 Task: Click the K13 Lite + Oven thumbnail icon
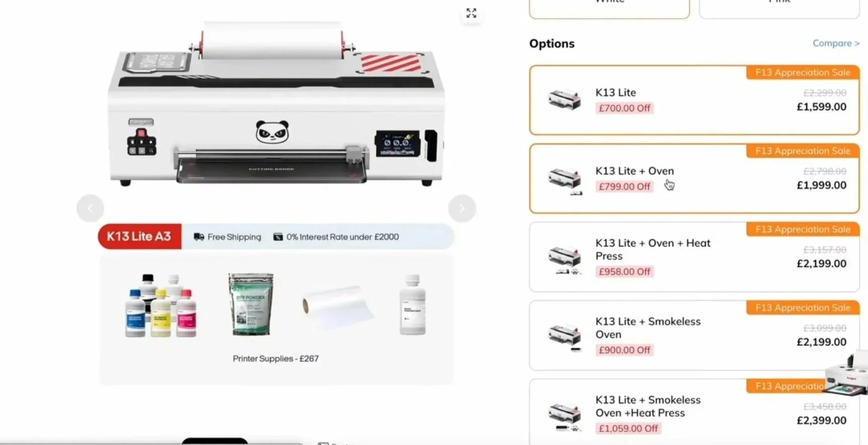pyautogui.click(x=564, y=181)
